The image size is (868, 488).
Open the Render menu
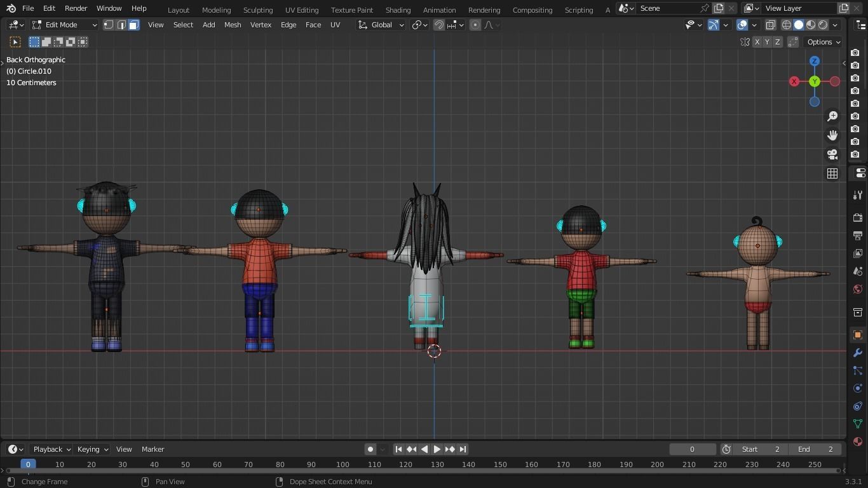point(76,8)
